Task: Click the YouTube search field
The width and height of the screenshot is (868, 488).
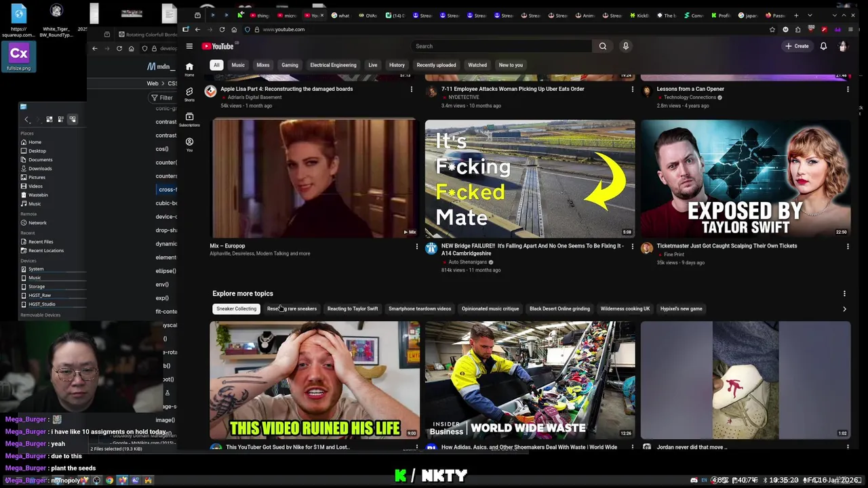Action: (x=502, y=46)
